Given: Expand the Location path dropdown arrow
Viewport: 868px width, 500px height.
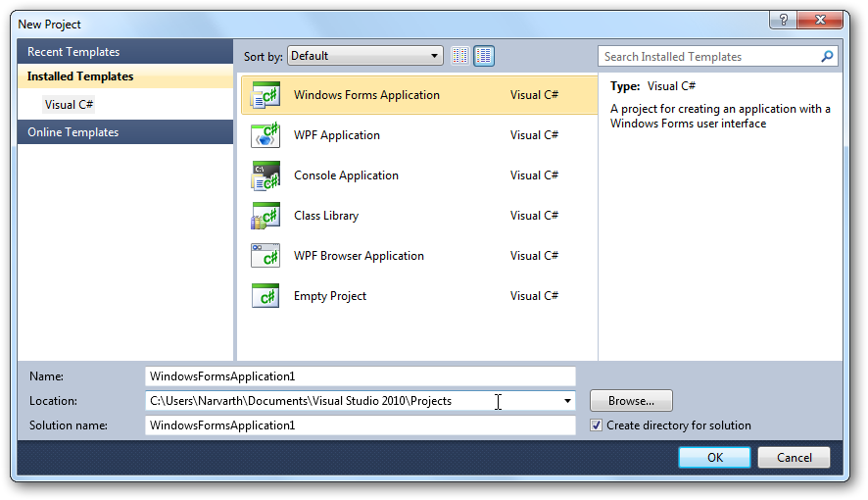Looking at the screenshot, I should pos(567,401).
